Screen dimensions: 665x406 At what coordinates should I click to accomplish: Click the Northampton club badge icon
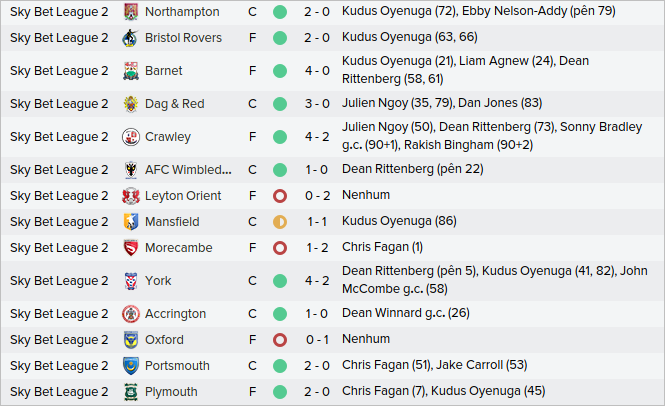point(131,12)
